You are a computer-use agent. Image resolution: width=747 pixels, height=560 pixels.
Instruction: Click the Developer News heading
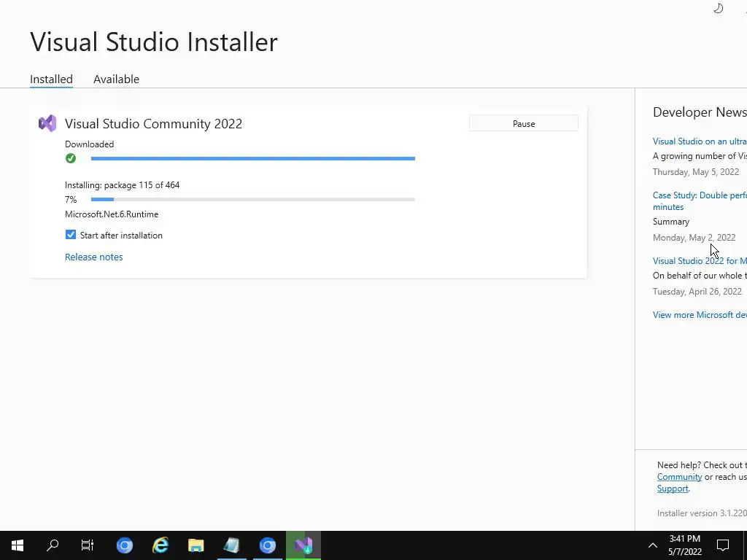click(x=700, y=112)
